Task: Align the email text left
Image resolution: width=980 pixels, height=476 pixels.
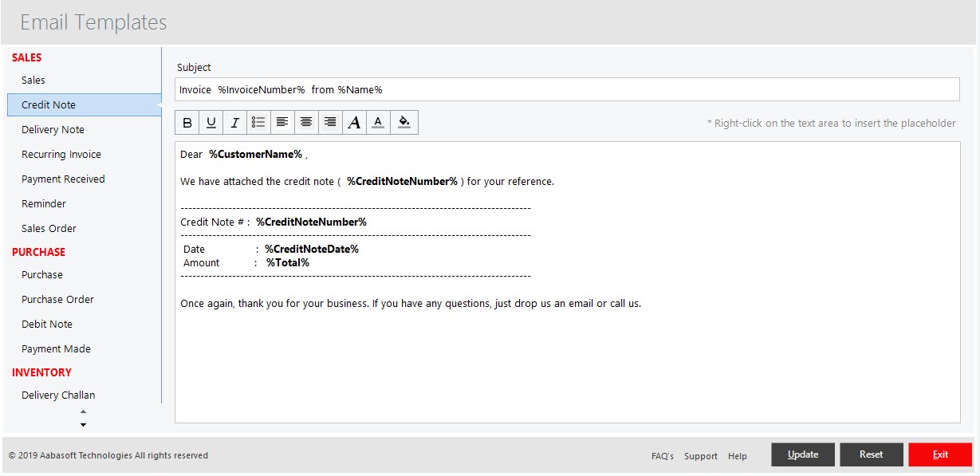Action: [x=282, y=122]
